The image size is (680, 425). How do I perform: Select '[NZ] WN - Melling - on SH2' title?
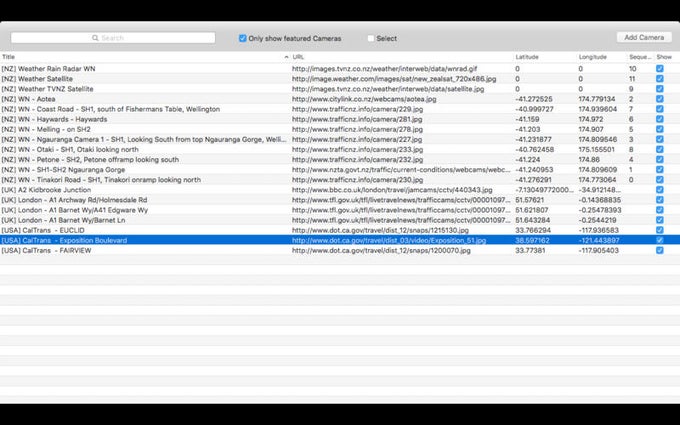pyautogui.click(x=46, y=129)
